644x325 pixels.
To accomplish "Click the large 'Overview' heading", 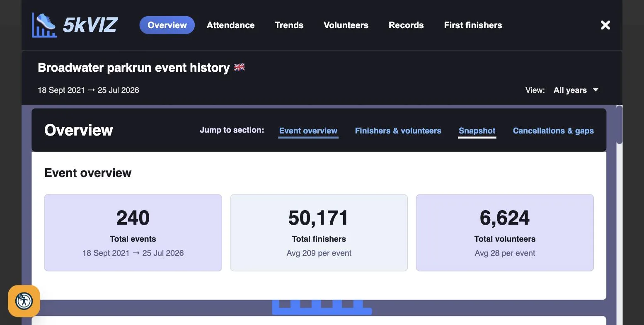I will click(x=79, y=130).
